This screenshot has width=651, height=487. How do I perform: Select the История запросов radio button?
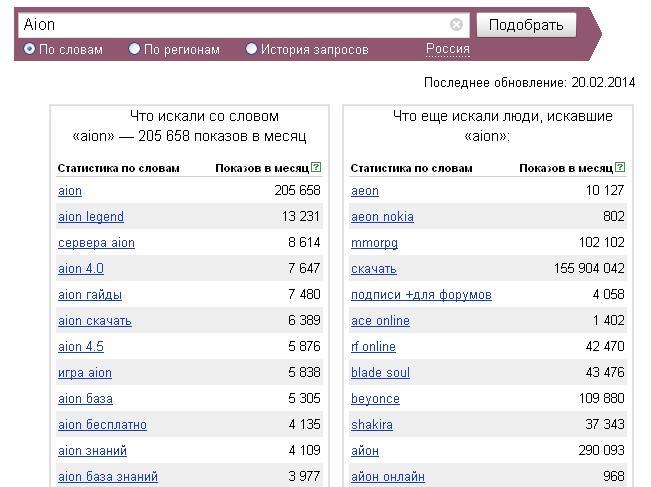point(251,49)
